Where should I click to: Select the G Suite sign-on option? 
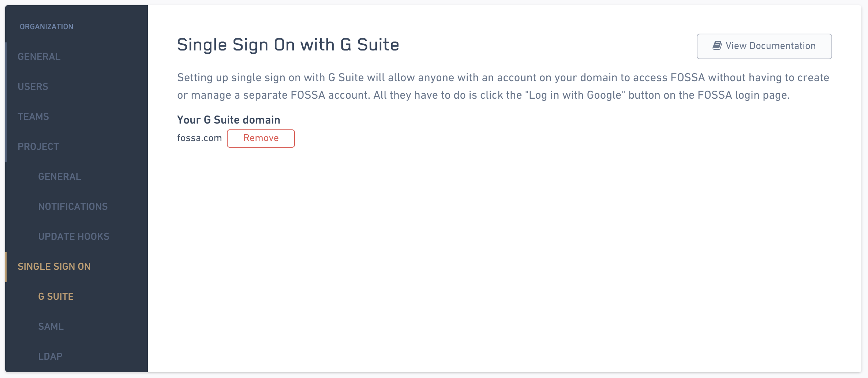click(x=56, y=296)
